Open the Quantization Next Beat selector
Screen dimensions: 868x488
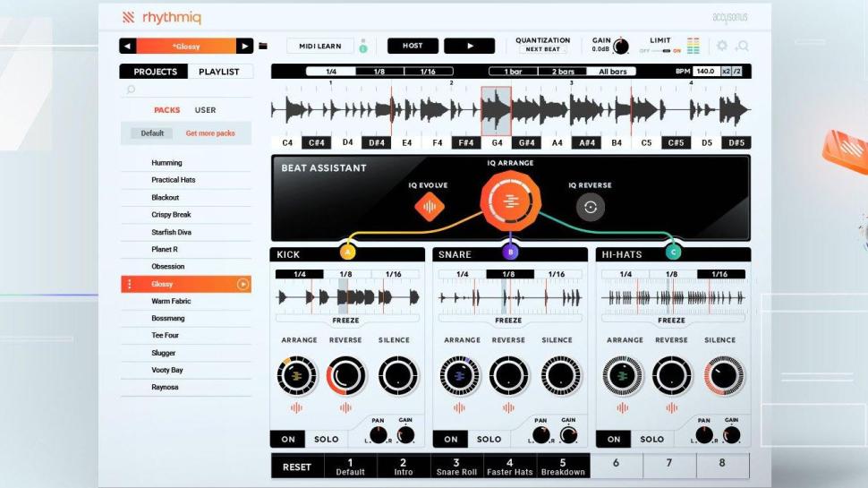point(542,50)
